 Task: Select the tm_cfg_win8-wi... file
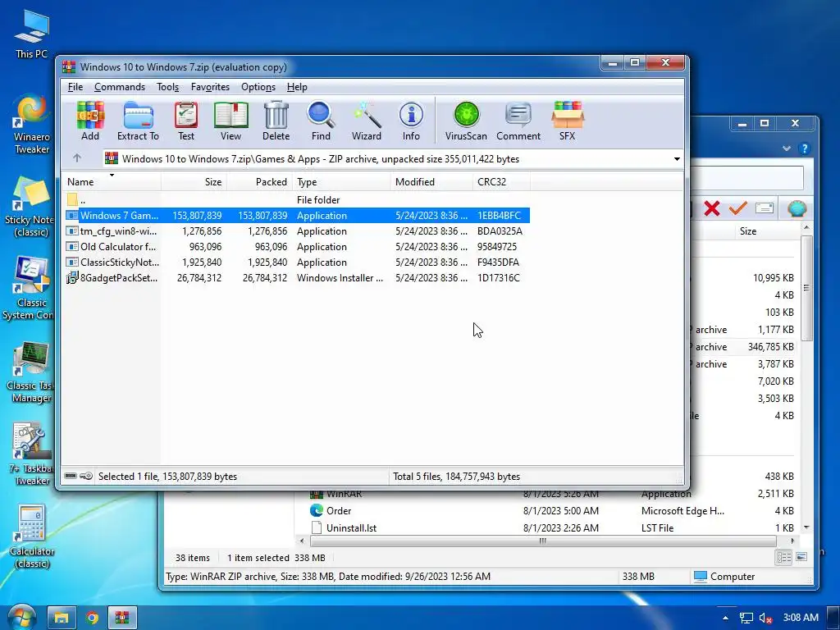[297, 231]
